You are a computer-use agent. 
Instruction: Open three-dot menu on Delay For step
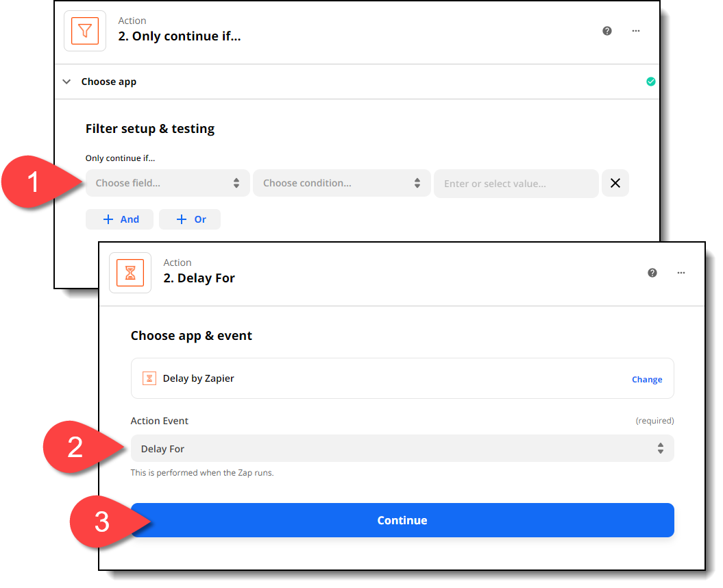point(681,273)
